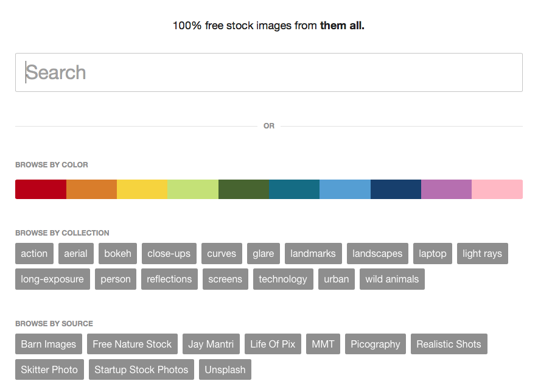Viewport: 538px width, 392px height.
Task: Browse the Free Nature Stock source
Action: (x=133, y=344)
